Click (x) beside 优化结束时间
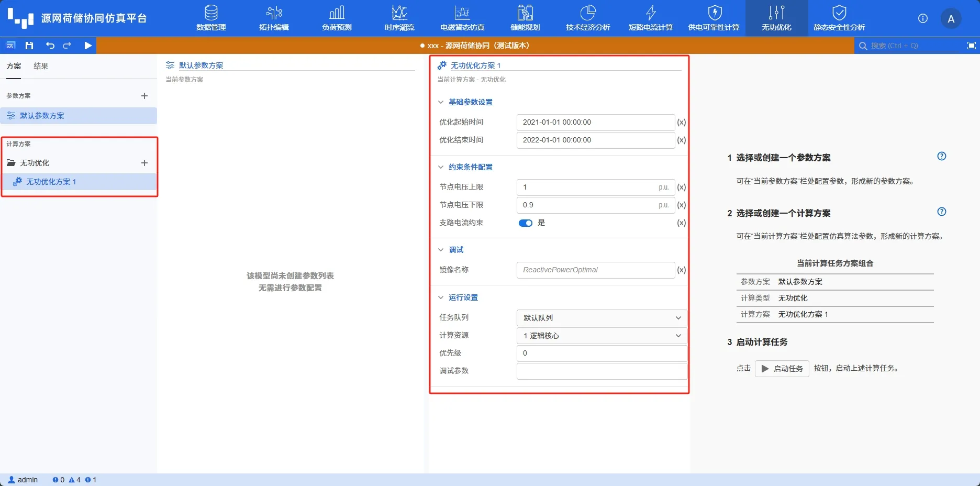Screen dimensions: 980x486 coord(682,140)
